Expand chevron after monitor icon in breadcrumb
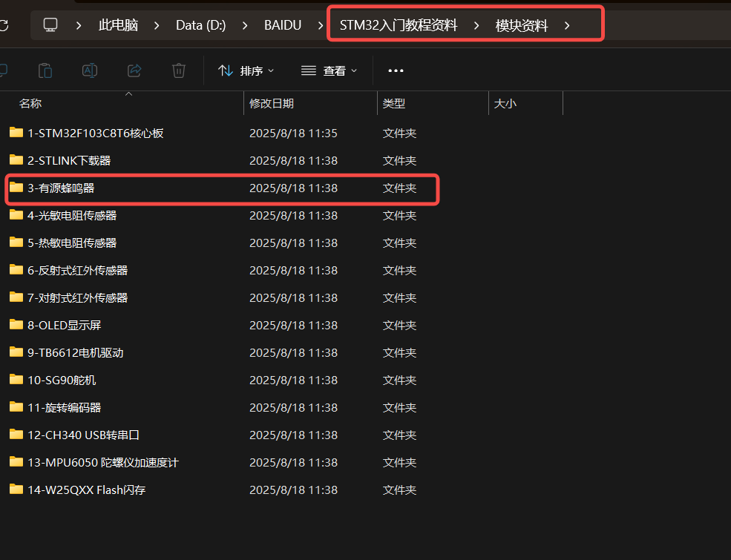731x560 pixels. tap(79, 25)
